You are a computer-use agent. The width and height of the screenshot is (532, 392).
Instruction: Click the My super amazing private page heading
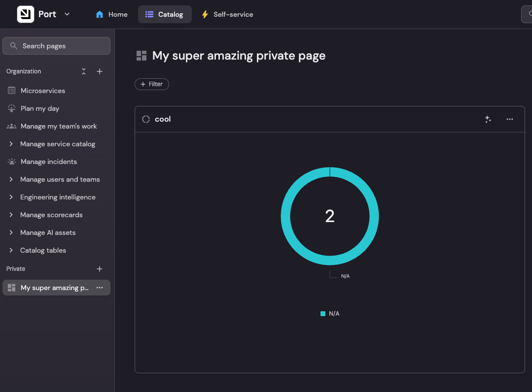[x=239, y=56]
